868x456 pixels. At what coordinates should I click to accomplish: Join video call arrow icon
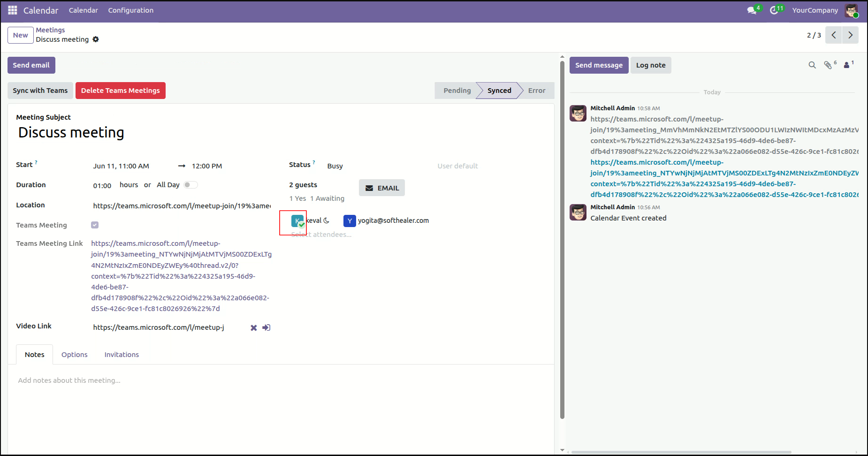[x=266, y=327]
